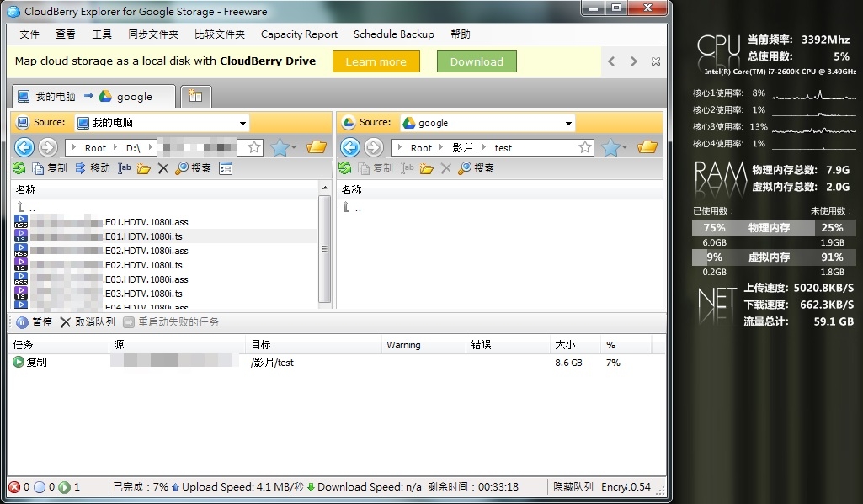Bookmark the google path with star outline

[x=585, y=147]
